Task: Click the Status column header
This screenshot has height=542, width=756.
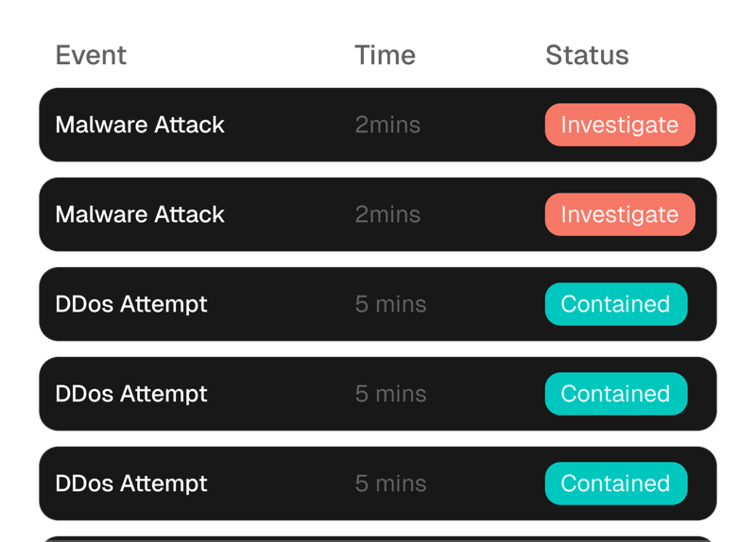Action: [x=587, y=56]
